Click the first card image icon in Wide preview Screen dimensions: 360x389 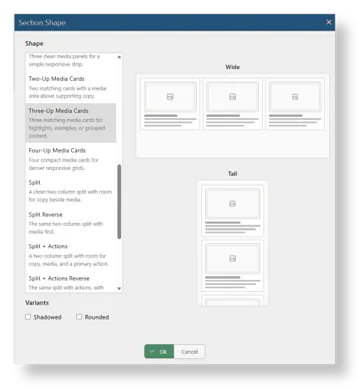point(170,97)
